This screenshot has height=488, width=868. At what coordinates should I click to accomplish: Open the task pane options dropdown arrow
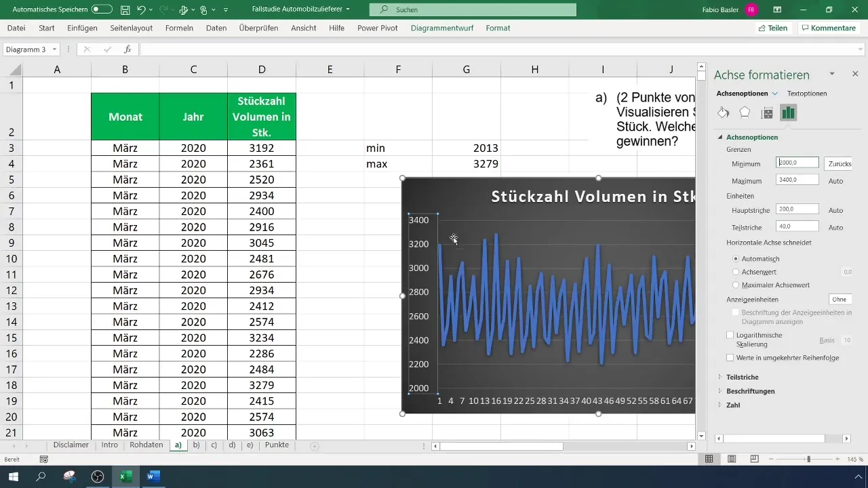point(832,74)
